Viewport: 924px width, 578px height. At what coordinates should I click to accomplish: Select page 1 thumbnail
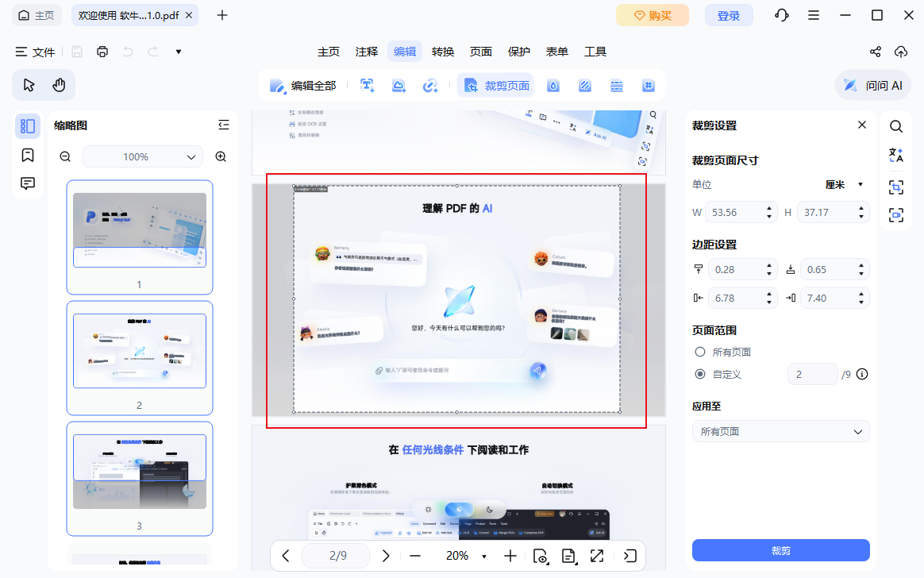click(140, 237)
